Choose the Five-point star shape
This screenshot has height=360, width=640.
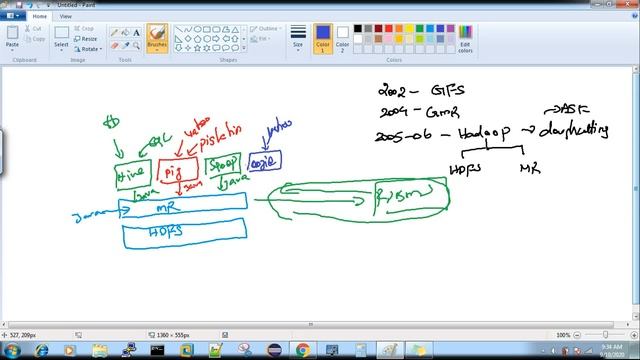(197, 48)
